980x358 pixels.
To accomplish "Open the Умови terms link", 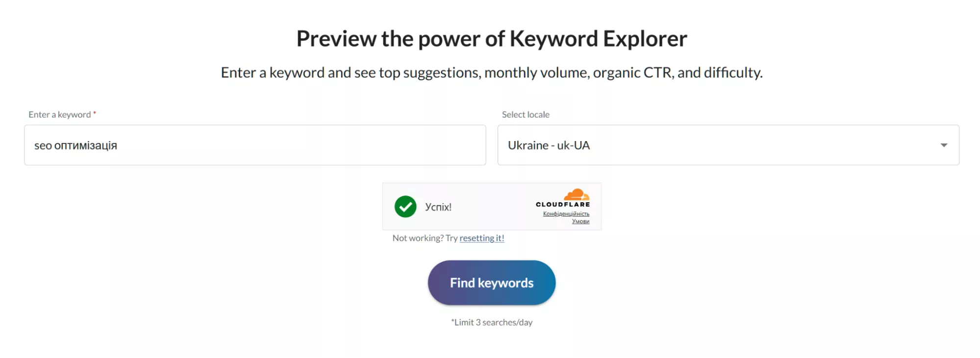I will (x=580, y=221).
